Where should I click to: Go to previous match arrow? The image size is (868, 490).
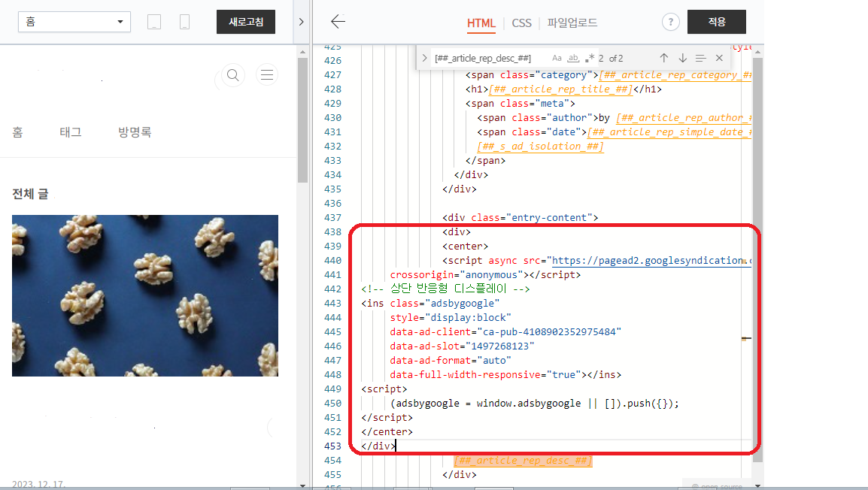[x=663, y=58]
